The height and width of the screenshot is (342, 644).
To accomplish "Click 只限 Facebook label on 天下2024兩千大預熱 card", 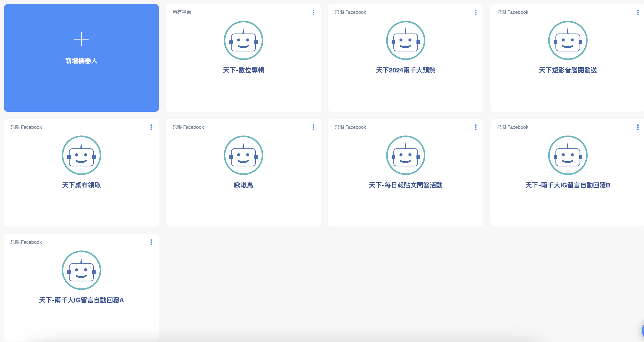I will tap(350, 12).
